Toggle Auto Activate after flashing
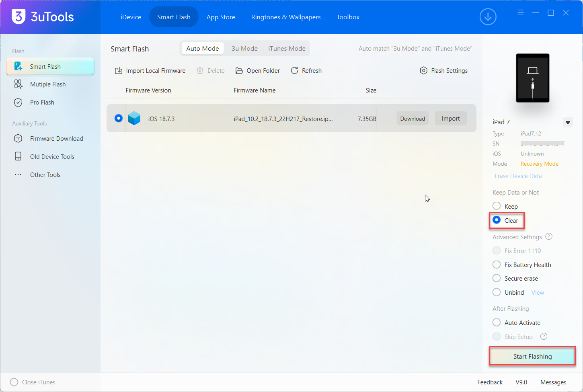The height and width of the screenshot is (392, 583). (x=497, y=322)
